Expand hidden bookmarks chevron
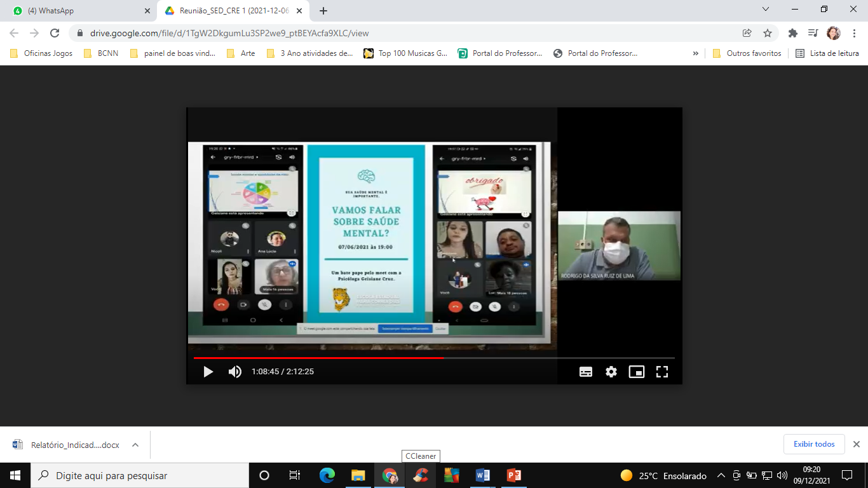Viewport: 868px width, 488px height. 696,53
